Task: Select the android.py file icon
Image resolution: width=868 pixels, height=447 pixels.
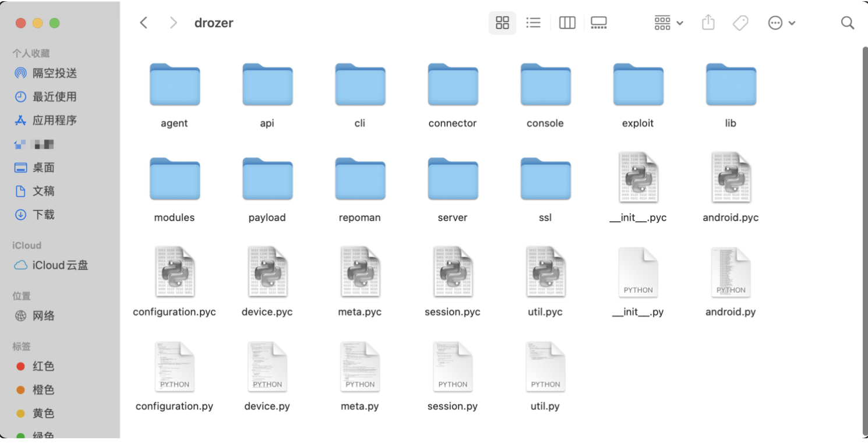Action: tap(731, 272)
